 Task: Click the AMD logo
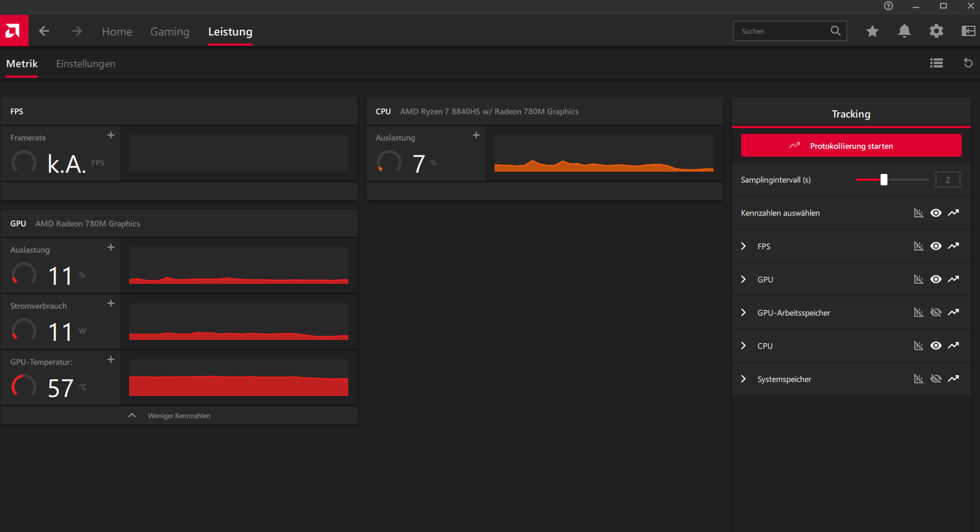(14, 30)
